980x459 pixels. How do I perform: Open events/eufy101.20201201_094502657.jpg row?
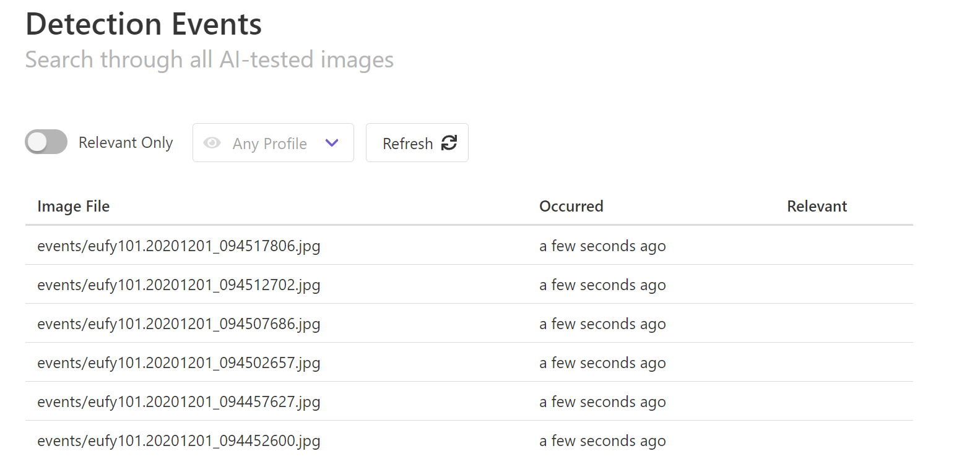[469, 362]
